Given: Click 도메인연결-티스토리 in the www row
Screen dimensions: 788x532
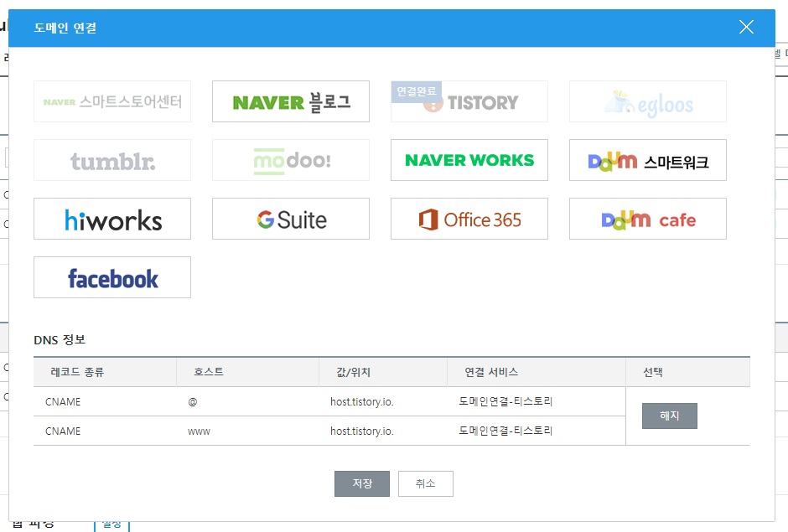Looking at the screenshot, I should pos(505,431).
